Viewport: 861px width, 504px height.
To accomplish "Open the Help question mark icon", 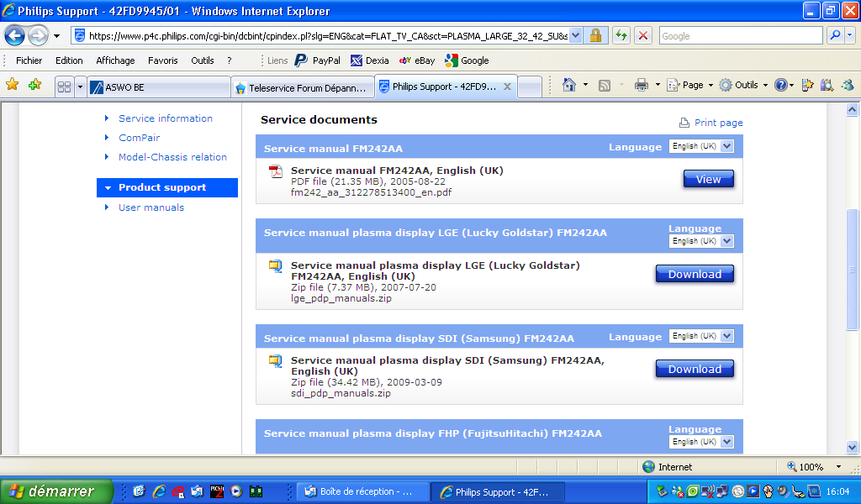I will coord(780,85).
